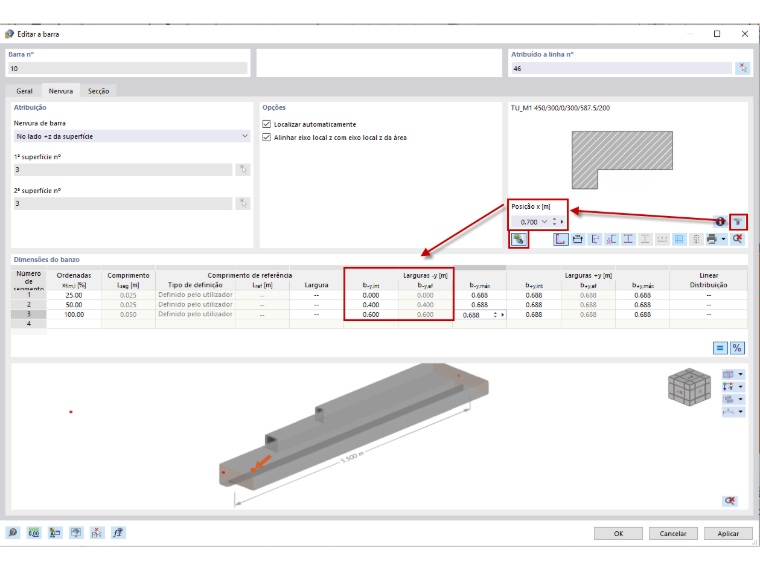The width and height of the screenshot is (760, 570).
Task: Click the Cancelar button
Action: [673, 533]
